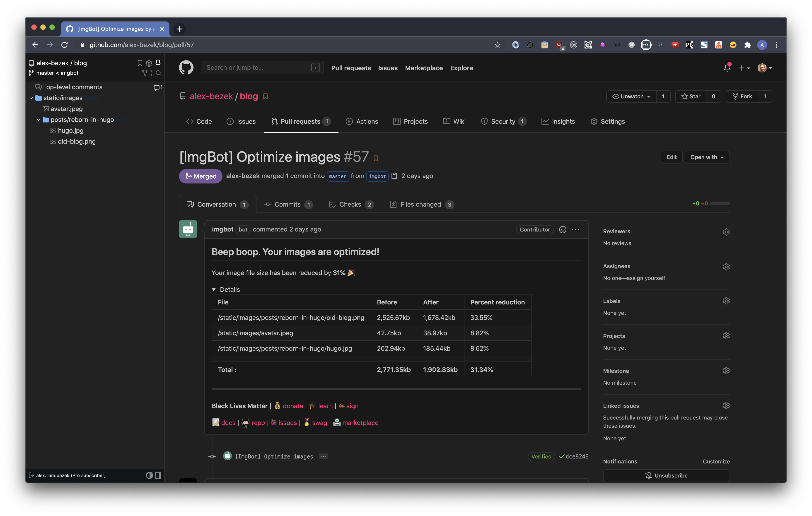Open the notifications bell

tap(727, 68)
